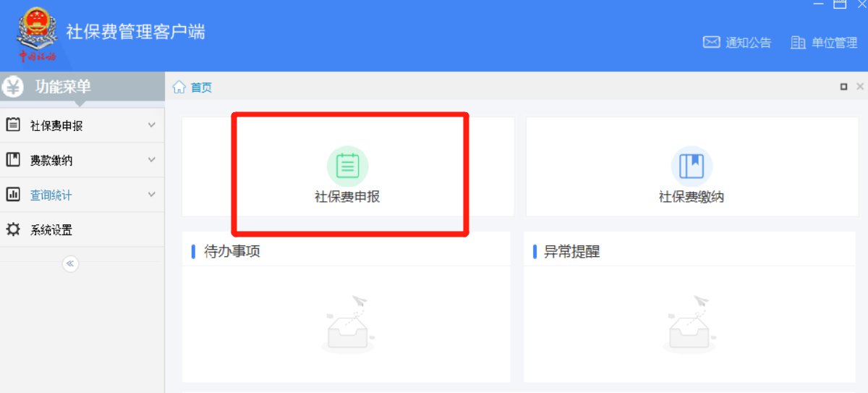Click the green 社保费申报 calendar icon
This screenshot has width=868, height=393.
click(x=347, y=166)
